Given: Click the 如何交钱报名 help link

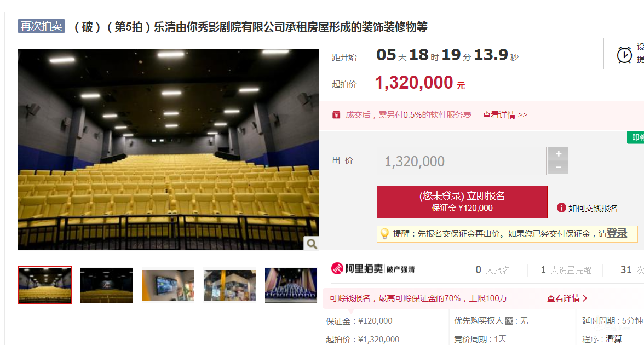Looking at the screenshot, I should pos(593,208).
